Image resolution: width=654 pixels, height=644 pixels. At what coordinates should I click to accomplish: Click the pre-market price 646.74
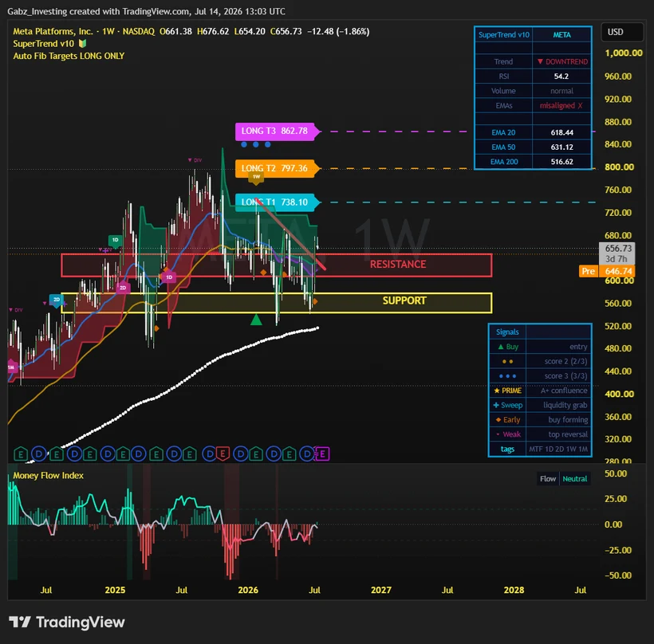[x=617, y=271]
